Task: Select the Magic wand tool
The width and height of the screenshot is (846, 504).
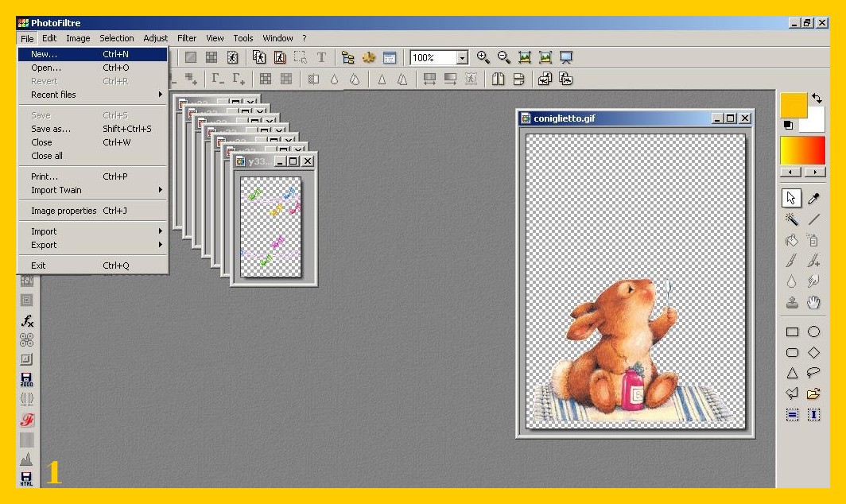Action: click(x=792, y=219)
